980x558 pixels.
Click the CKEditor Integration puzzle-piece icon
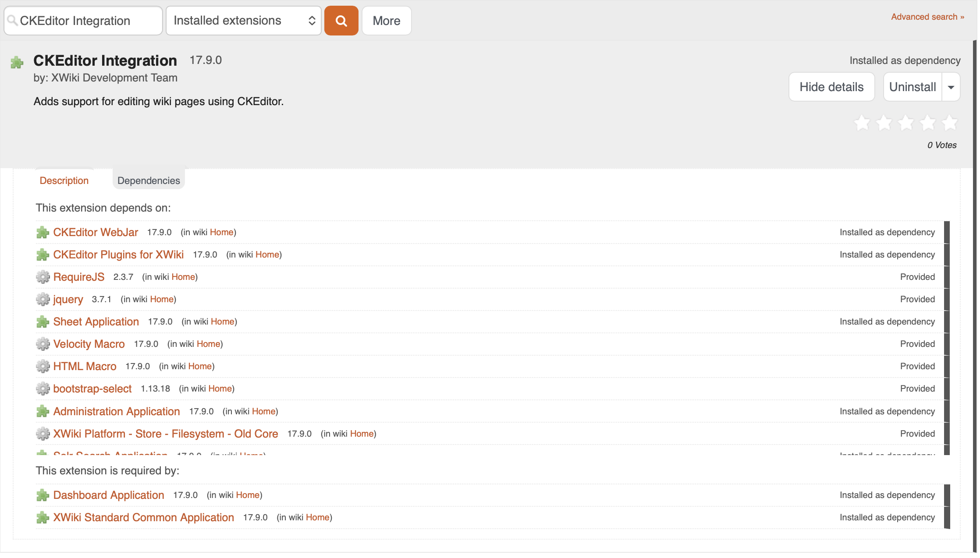[x=17, y=63]
